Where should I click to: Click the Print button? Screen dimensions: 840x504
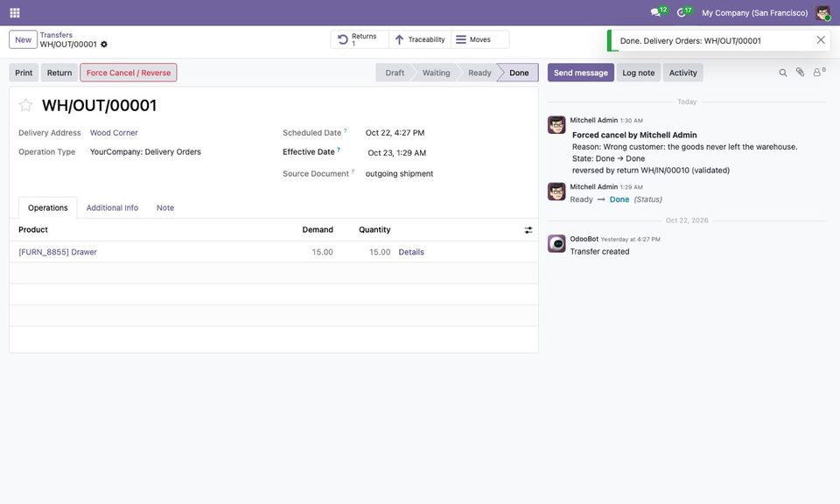24,73
